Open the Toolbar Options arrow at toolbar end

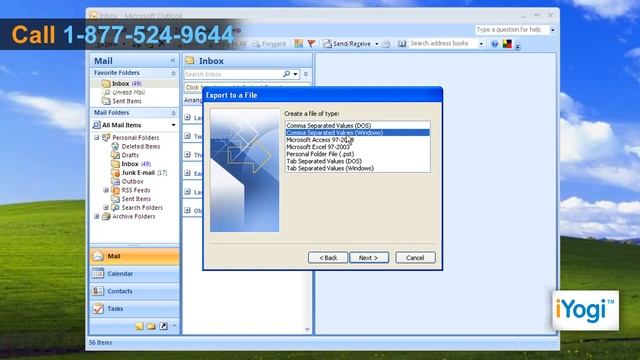click(517, 46)
